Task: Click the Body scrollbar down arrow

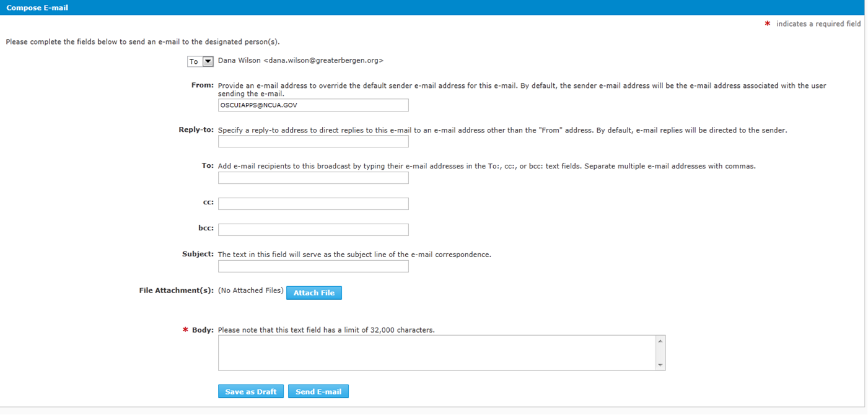Action: [x=660, y=365]
